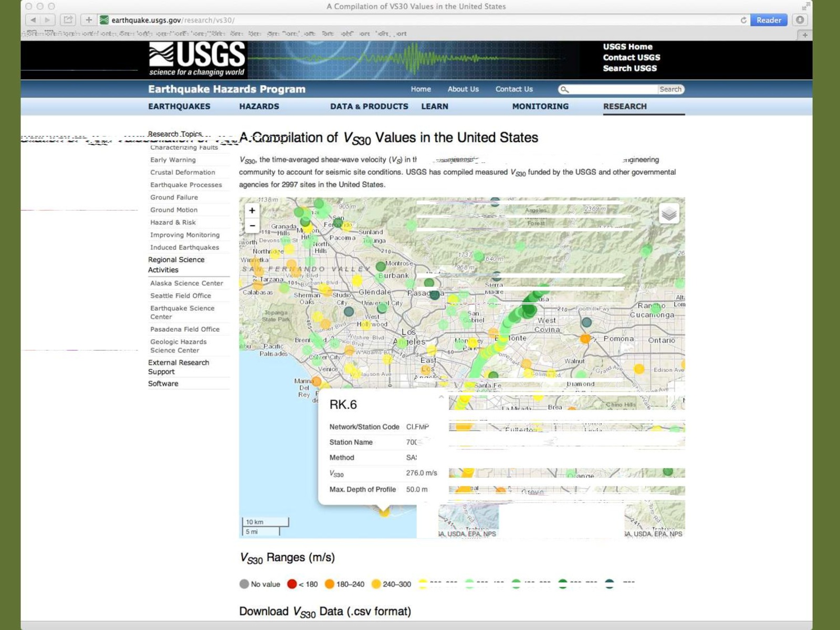Open the Data & Products menu
Viewport: 840px width, 630px height.
[x=369, y=106]
